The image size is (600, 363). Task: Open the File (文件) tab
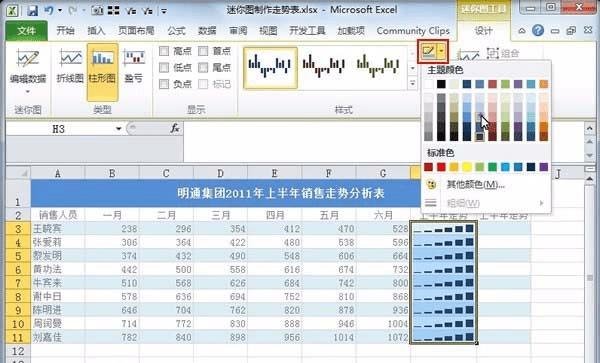pos(26,31)
